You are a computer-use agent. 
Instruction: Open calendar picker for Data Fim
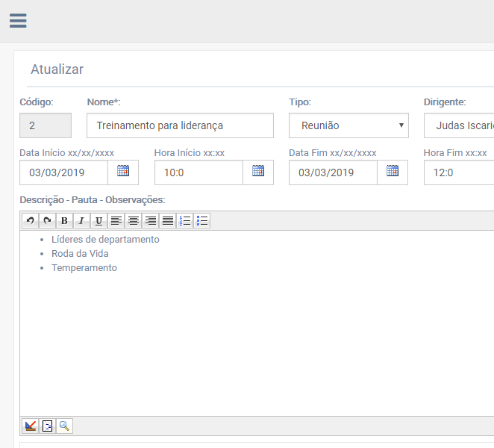pos(393,172)
